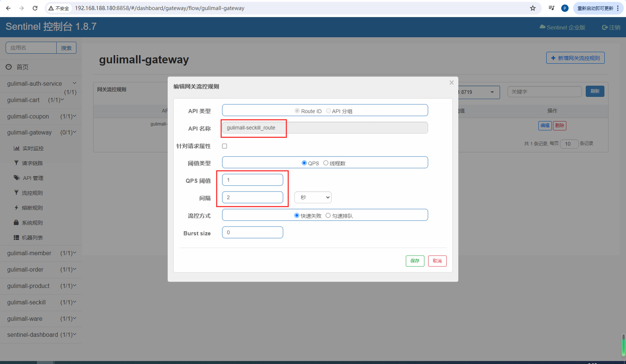Open 请求链路 request chain page
Screen dimensions: 626x364
click(29, 163)
